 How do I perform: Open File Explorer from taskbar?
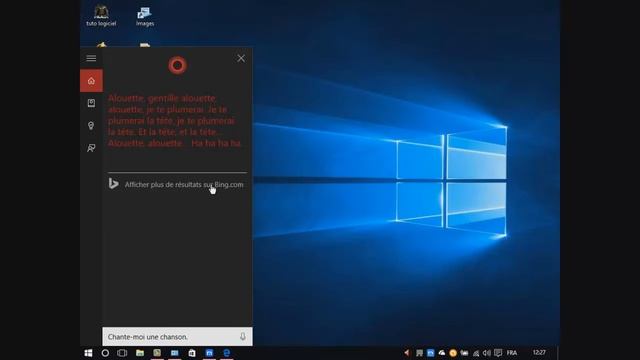click(140, 353)
